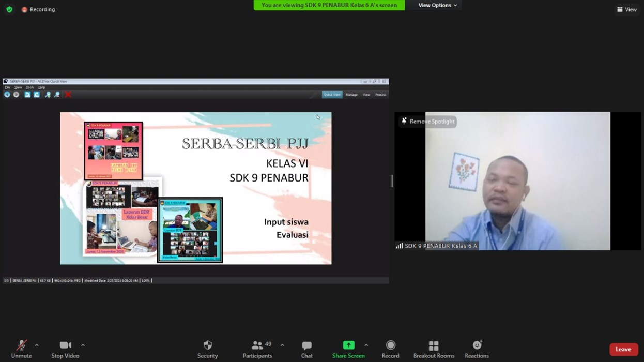The height and width of the screenshot is (362, 644).
Task: Open the File menu in ACDSee
Action: pyautogui.click(x=8, y=87)
